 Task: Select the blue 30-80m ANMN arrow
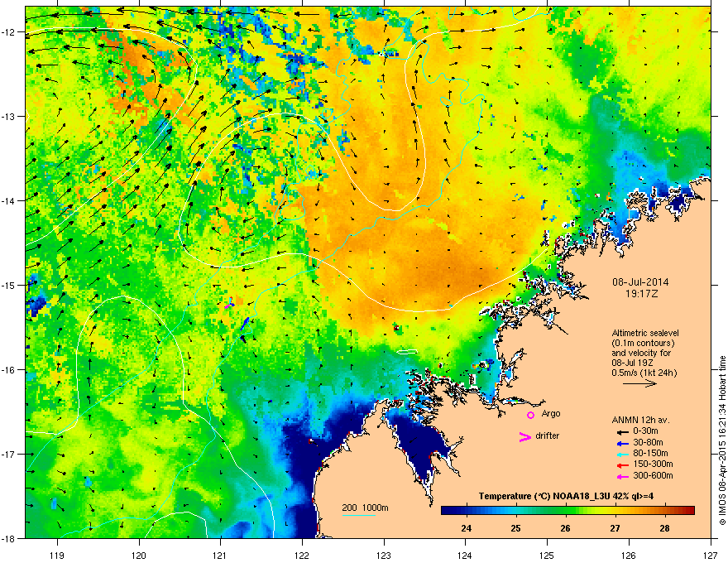622,442
